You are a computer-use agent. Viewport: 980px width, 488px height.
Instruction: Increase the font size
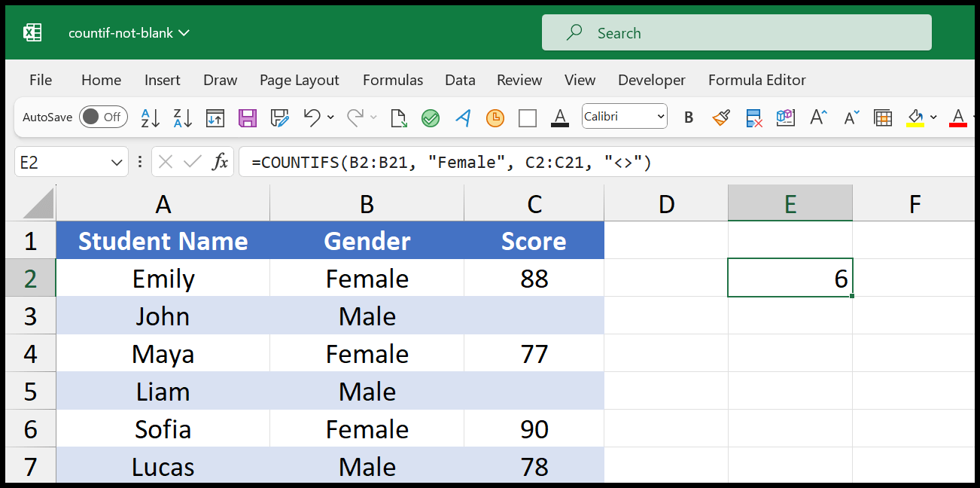pos(818,117)
